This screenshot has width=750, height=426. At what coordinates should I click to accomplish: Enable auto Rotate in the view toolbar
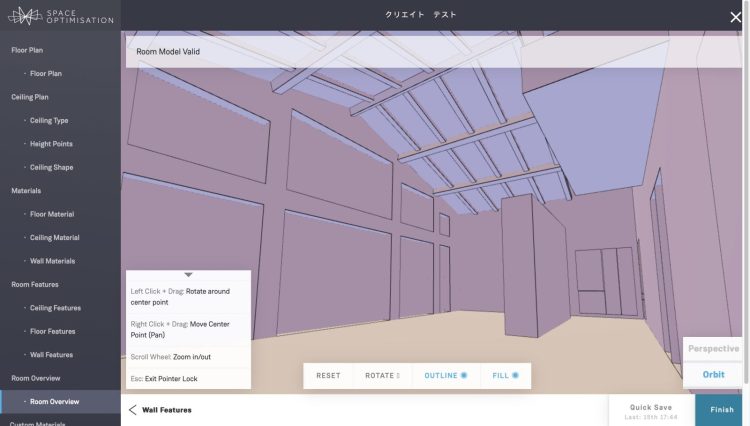coord(382,376)
